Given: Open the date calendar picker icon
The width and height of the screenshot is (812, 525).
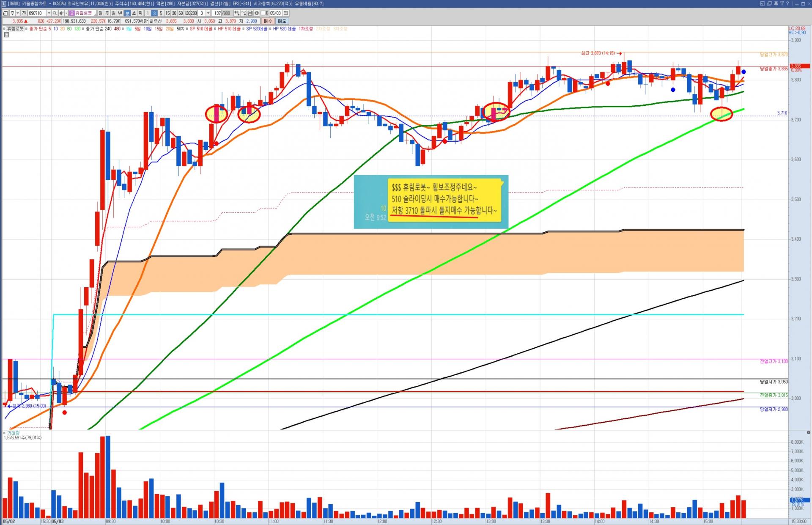Looking at the screenshot, I should pos(286,13).
